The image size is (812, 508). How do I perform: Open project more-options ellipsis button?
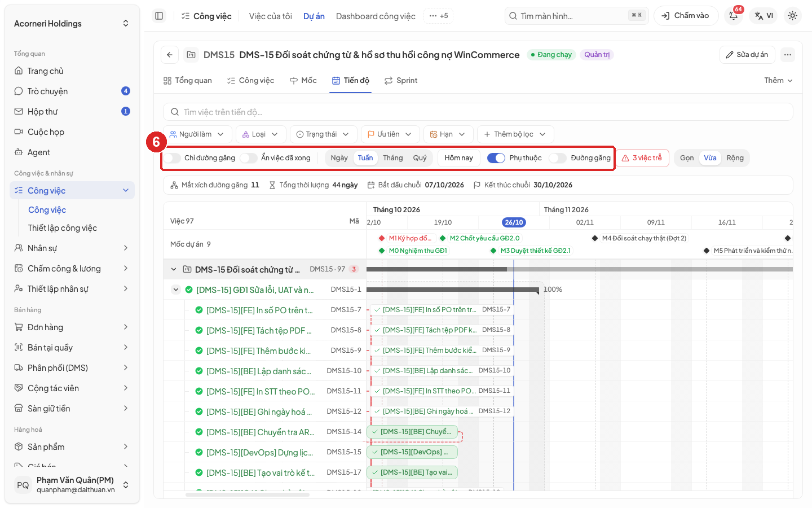(788, 55)
